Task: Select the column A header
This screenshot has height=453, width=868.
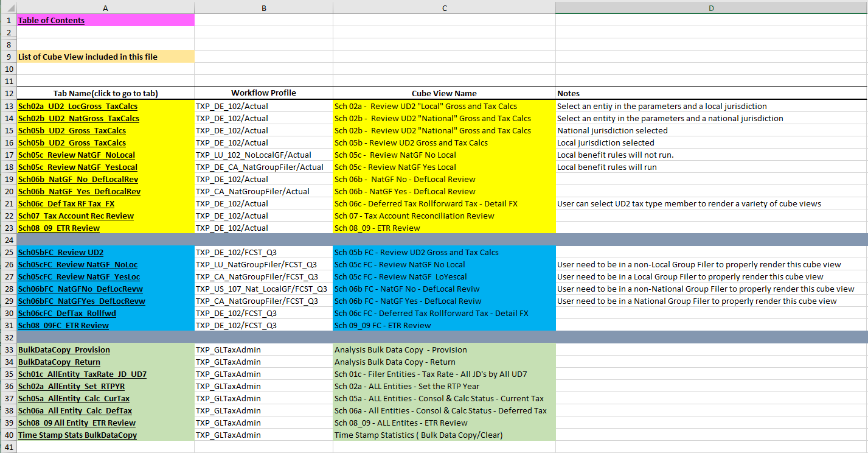Action: tap(105, 8)
